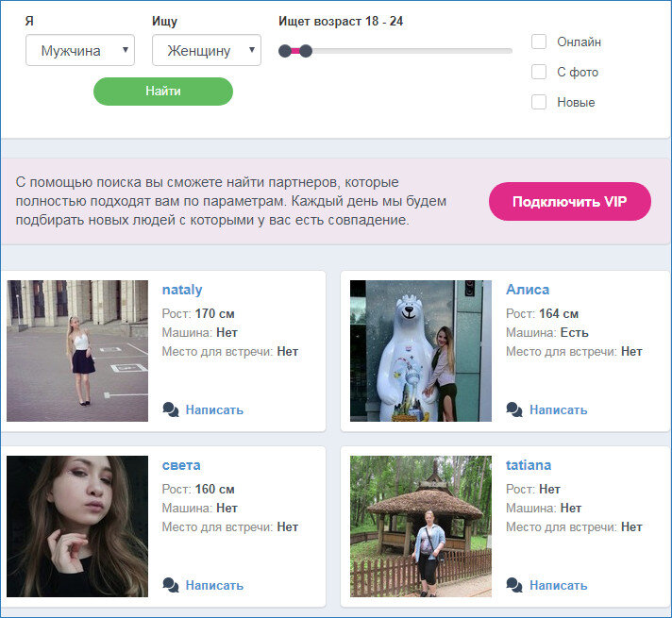Open tatiana's photo by the gazebo

tap(421, 526)
